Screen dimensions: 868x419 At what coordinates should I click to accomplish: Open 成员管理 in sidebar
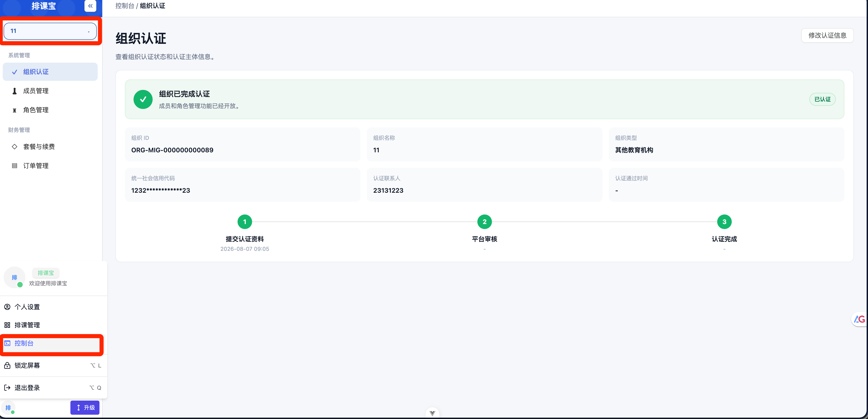(50, 91)
